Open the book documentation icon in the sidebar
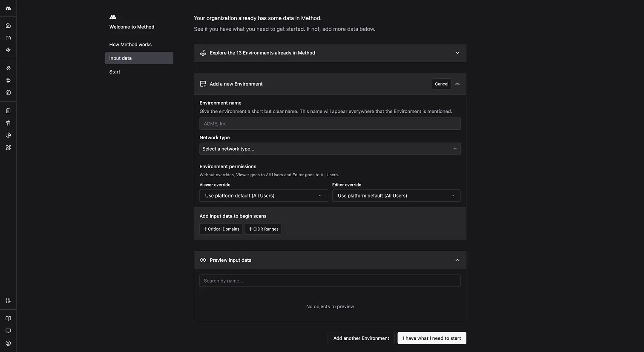The image size is (644, 352). click(8, 319)
